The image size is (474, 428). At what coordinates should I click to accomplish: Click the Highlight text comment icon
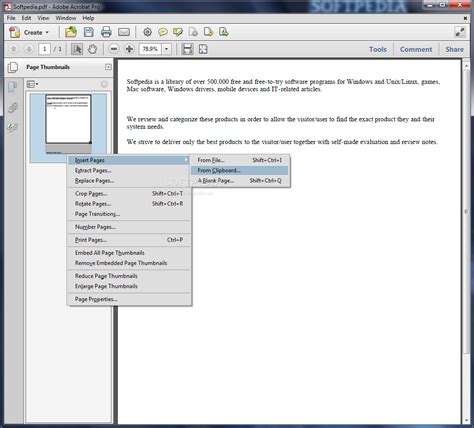pyautogui.click(x=178, y=32)
